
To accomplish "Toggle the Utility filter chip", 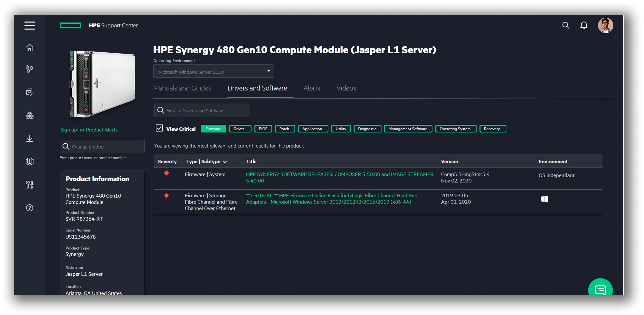I will coord(341,129).
